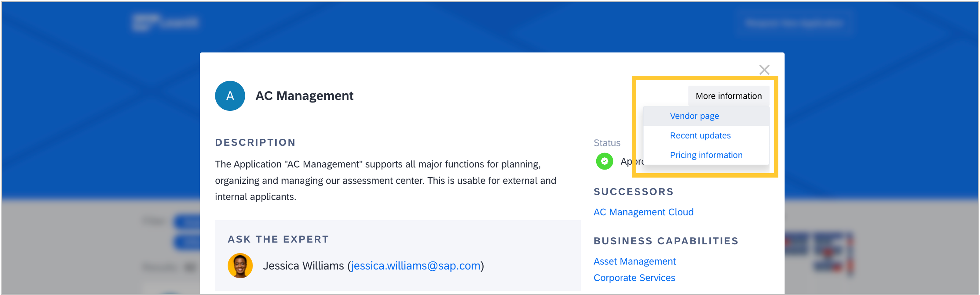Open the More information dropdown

coord(728,96)
